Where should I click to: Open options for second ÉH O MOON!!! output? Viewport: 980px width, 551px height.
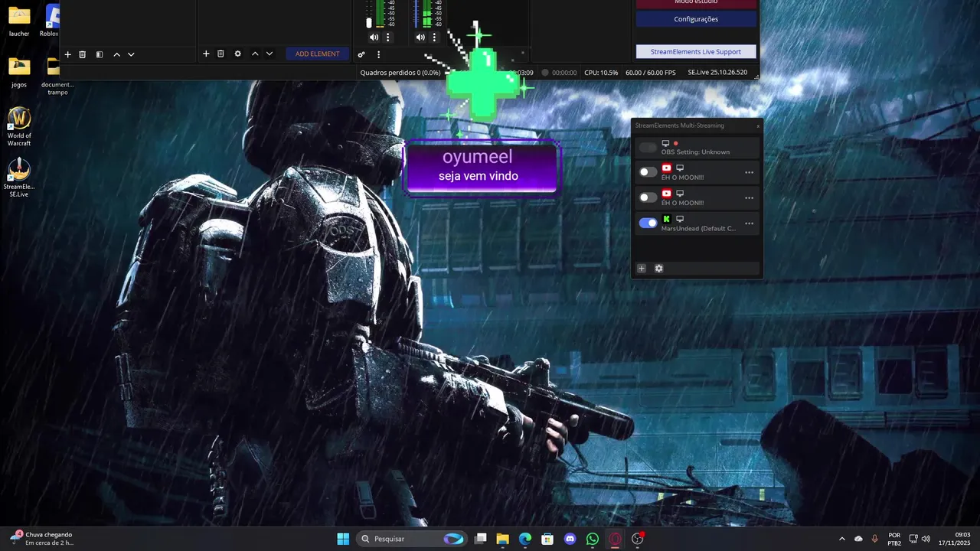pyautogui.click(x=749, y=198)
